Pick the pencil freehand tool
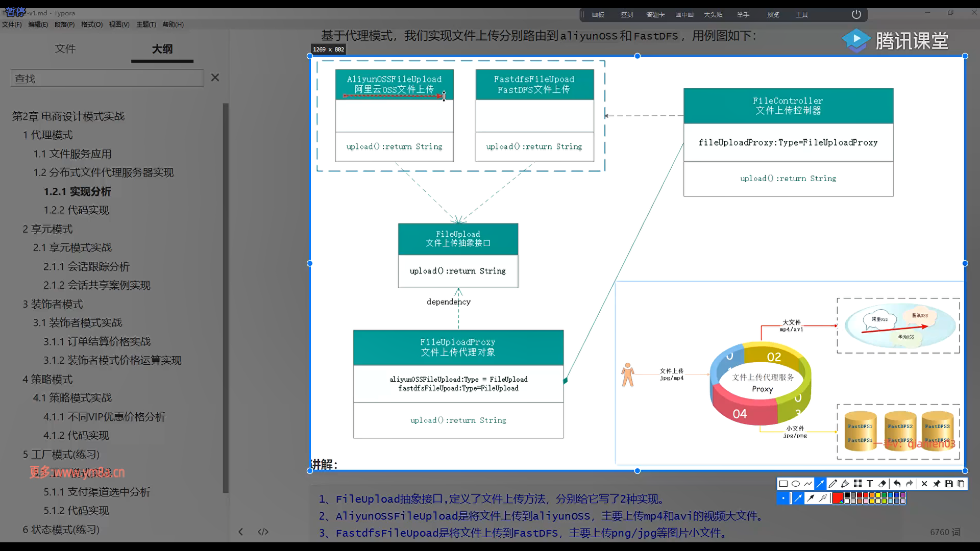The height and width of the screenshot is (551, 980). [x=833, y=484]
